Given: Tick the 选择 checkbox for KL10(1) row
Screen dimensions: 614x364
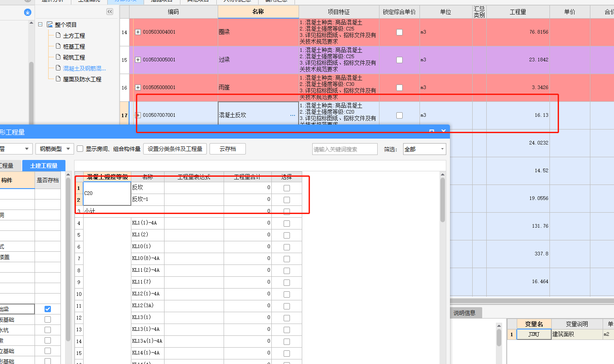Looking at the screenshot, I should click(x=287, y=247).
